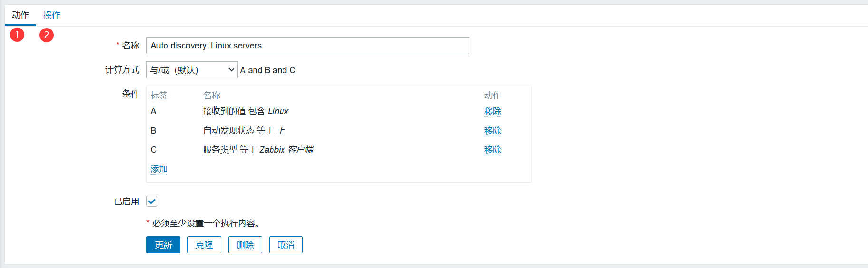Click the 更新 button
Image resolution: width=868 pixels, height=268 pixels.
163,245
